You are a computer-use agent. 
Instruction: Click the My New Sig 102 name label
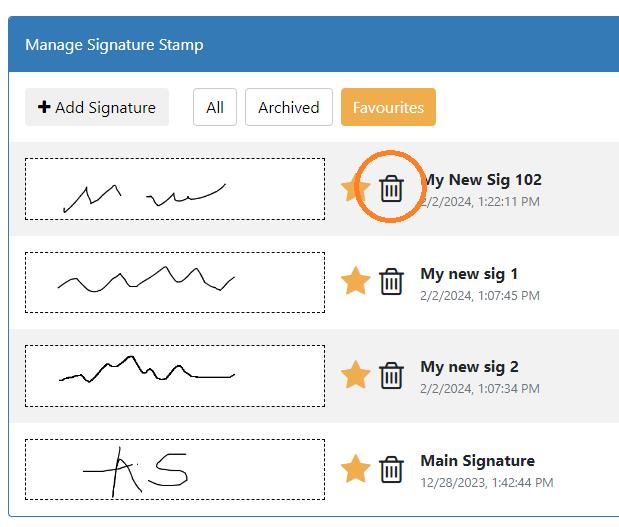click(484, 180)
